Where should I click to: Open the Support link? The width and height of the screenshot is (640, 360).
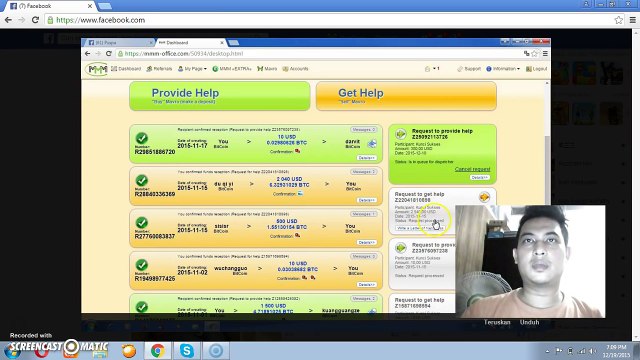click(469, 69)
